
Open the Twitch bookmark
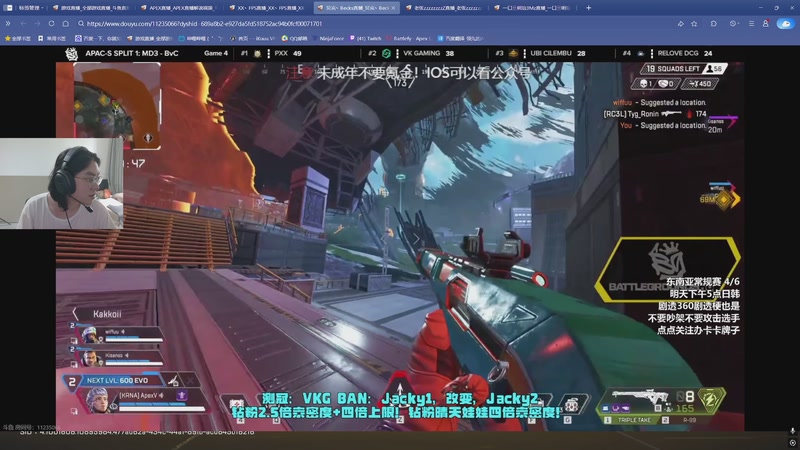(x=365, y=38)
